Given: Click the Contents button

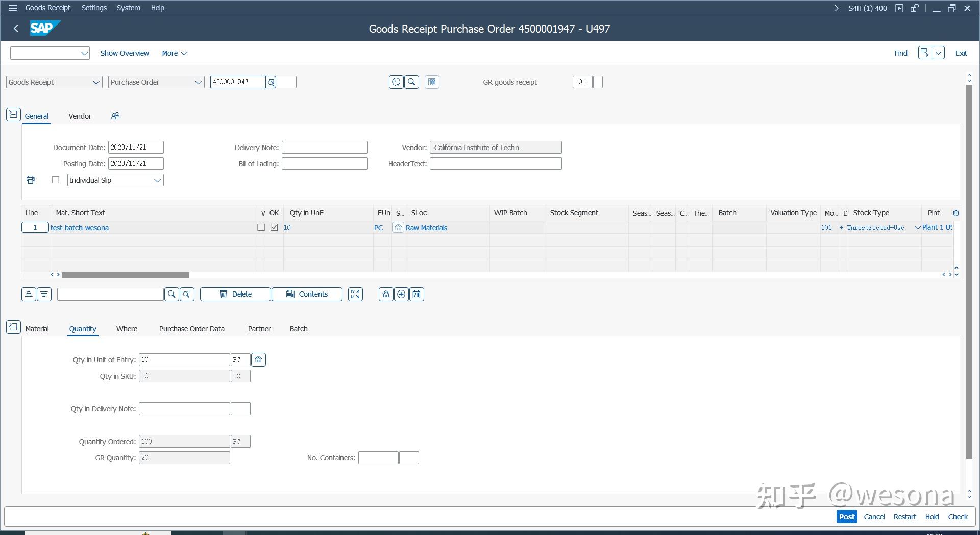Looking at the screenshot, I should click(x=307, y=294).
